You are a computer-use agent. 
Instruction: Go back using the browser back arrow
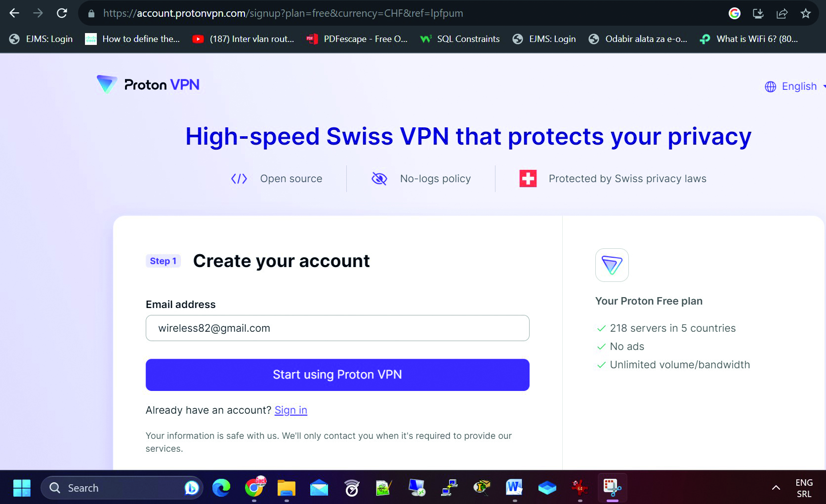pyautogui.click(x=14, y=13)
